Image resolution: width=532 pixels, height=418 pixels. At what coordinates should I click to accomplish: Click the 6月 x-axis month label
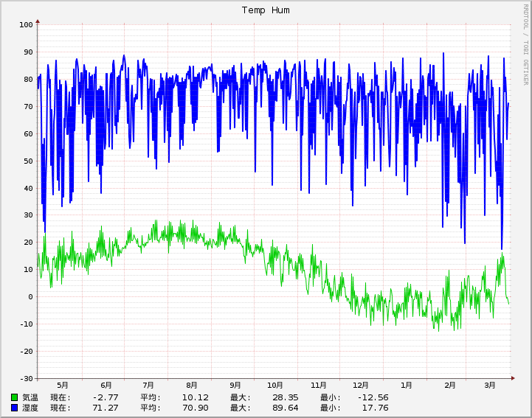pyautogui.click(x=106, y=385)
